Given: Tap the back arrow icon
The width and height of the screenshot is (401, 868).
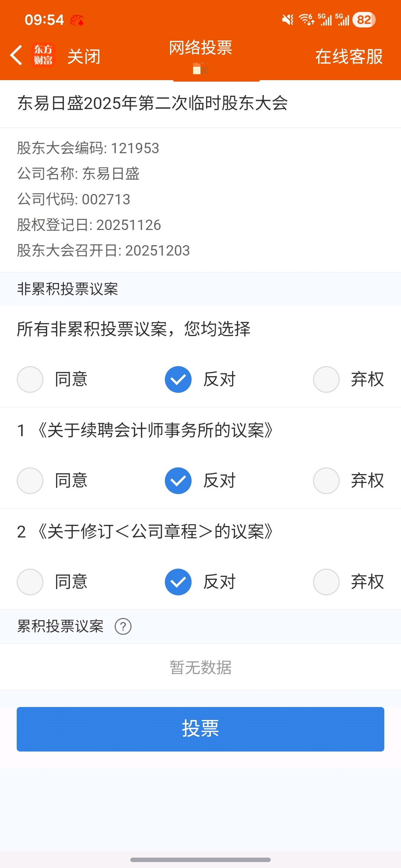Looking at the screenshot, I should pyautogui.click(x=16, y=56).
